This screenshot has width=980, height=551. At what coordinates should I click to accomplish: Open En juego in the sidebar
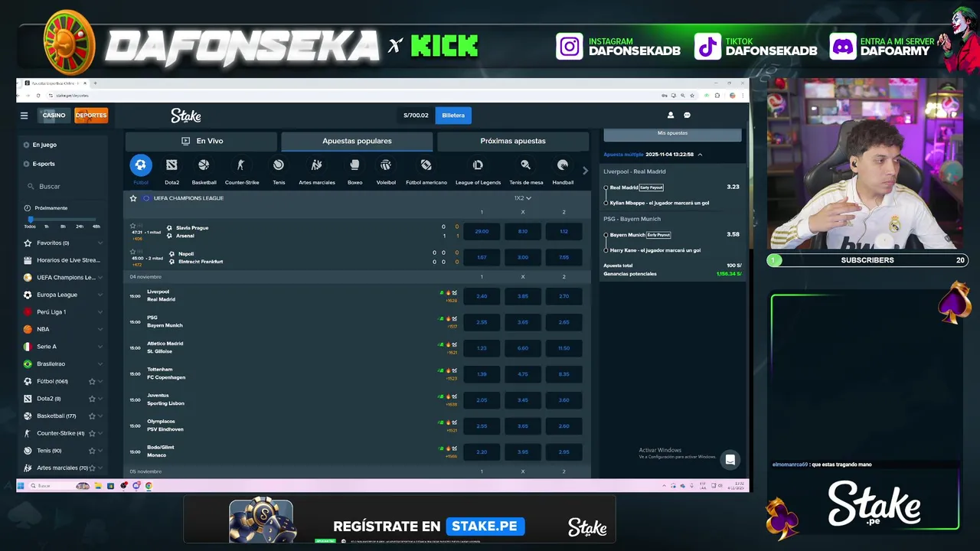[x=44, y=145]
